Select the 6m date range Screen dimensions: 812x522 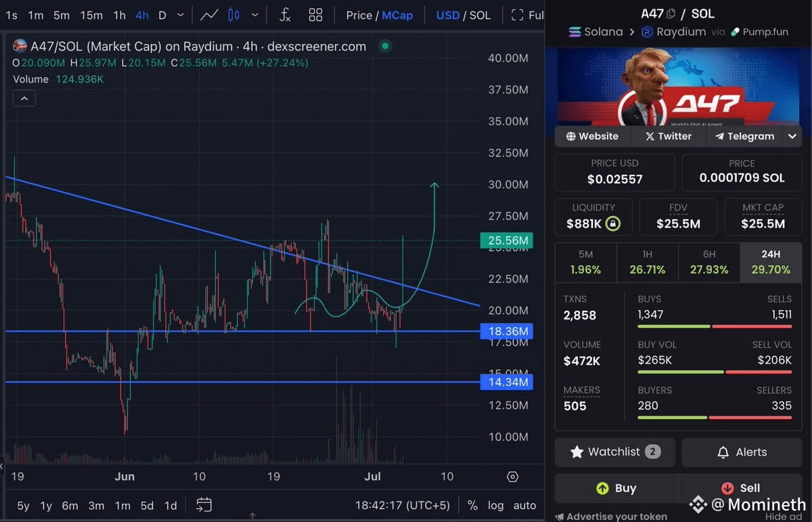[x=70, y=505]
